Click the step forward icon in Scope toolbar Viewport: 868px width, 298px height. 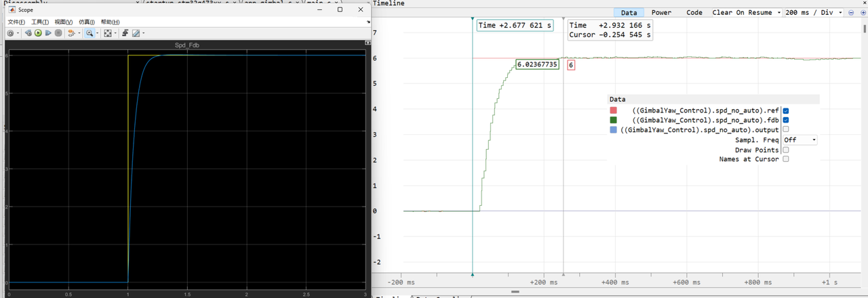(48, 33)
